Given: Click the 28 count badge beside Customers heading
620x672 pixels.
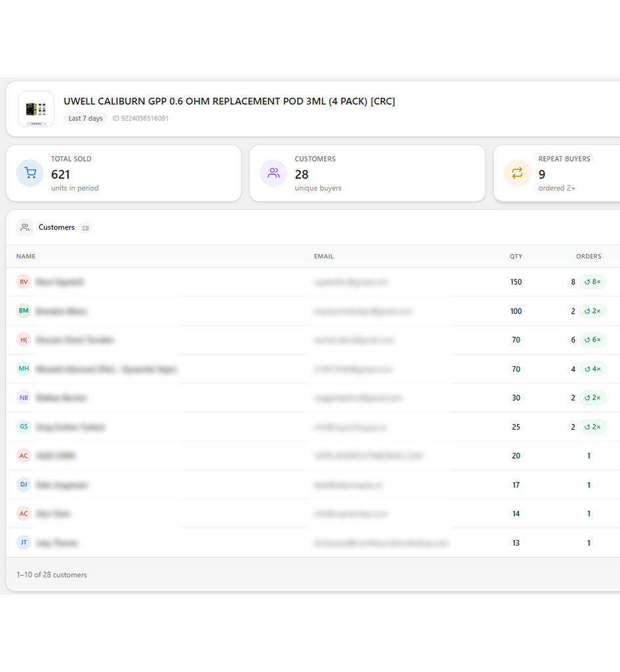Looking at the screenshot, I should (x=85, y=228).
